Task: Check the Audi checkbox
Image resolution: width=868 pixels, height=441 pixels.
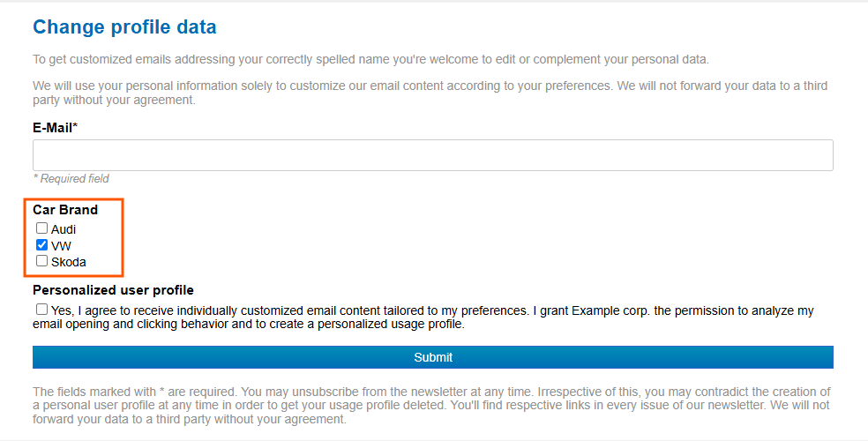Action: click(42, 228)
